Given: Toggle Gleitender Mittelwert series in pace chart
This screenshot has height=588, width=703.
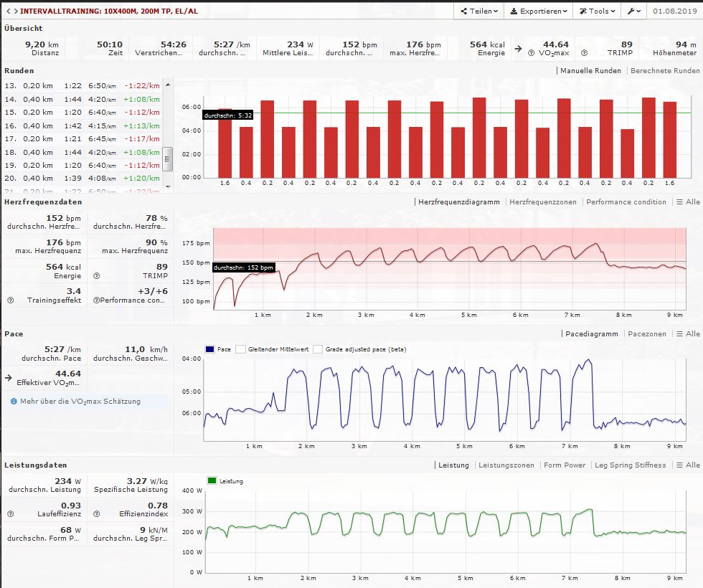Looking at the screenshot, I should pos(241,349).
